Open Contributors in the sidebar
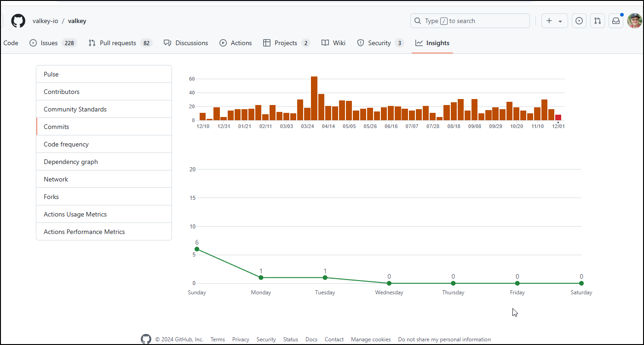This screenshot has height=345, width=644. point(104,92)
